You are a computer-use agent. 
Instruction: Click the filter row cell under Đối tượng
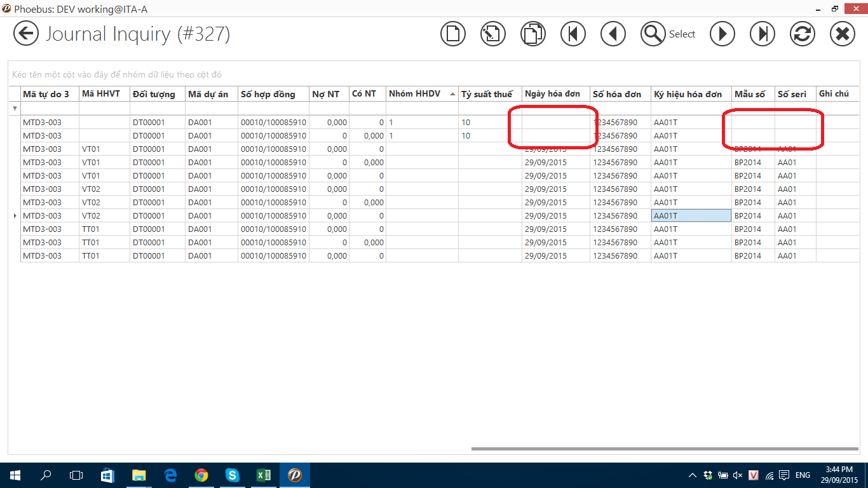[157, 108]
